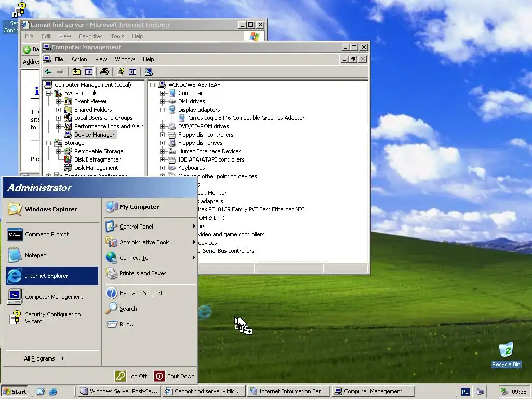Click the Floppy disk drives category label

(200, 143)
